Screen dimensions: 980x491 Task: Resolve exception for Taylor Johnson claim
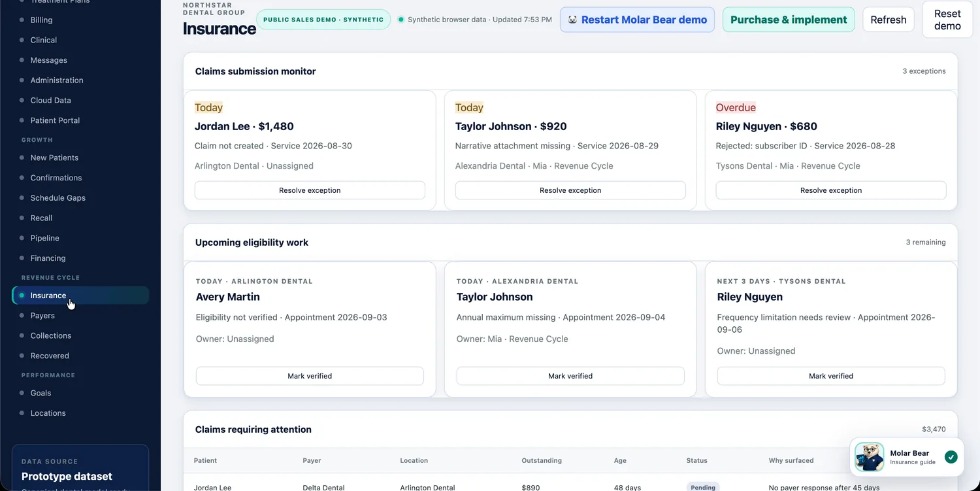570,190
